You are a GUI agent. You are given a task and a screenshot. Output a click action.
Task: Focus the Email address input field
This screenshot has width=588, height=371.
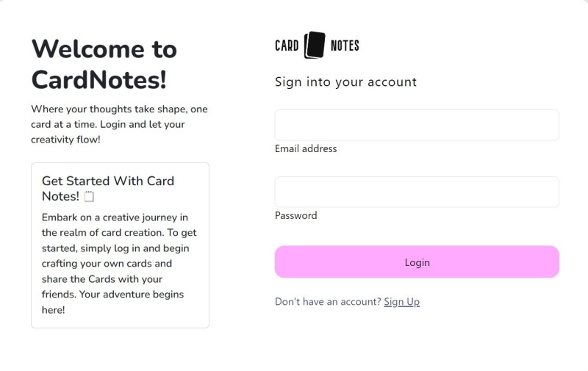(417, 125)
